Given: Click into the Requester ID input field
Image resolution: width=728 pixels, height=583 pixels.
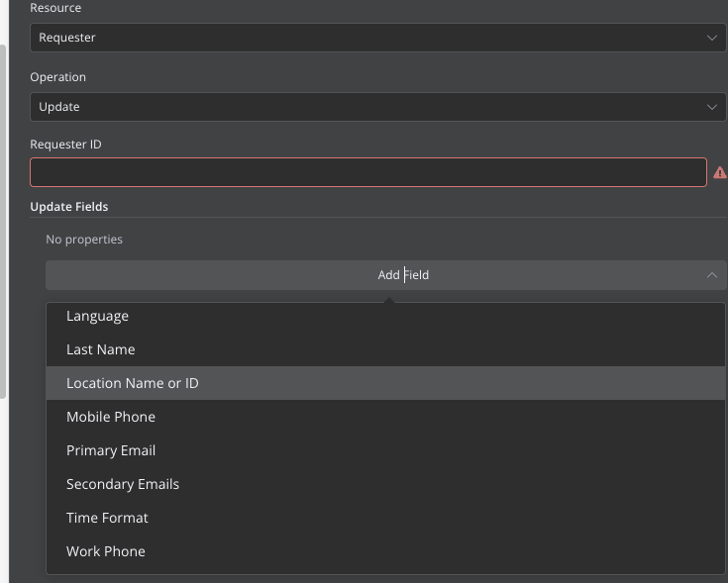Looking at the screenshot, I should coord(368,172).
